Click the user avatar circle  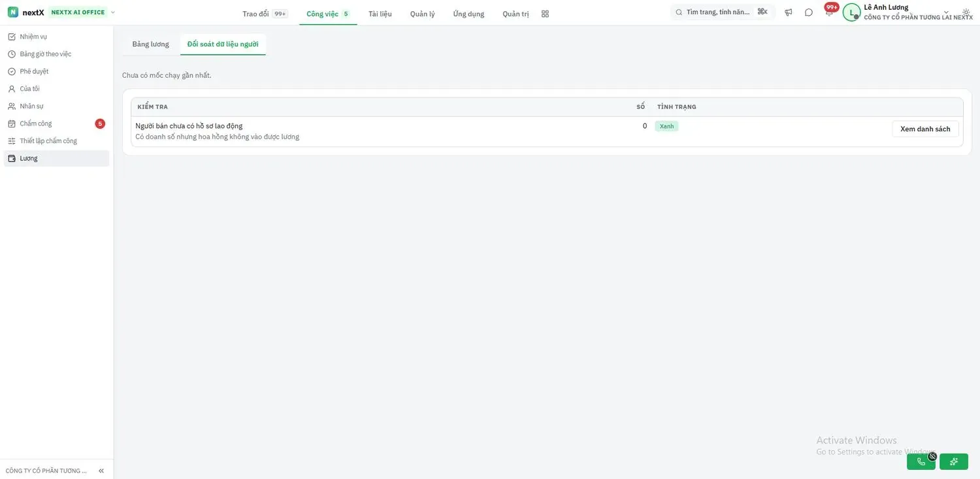[x=851, y=12]
